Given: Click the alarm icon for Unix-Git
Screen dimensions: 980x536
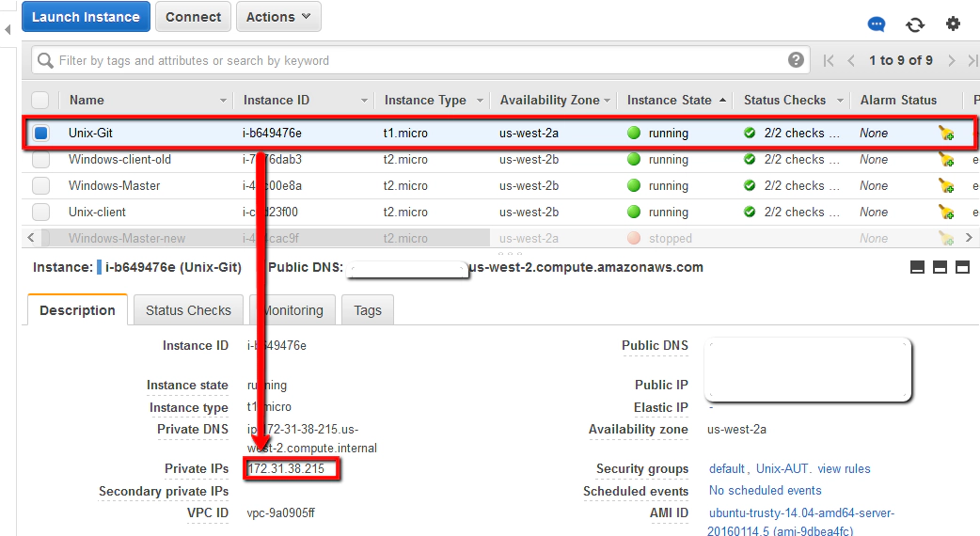Looking at the screenshot, I should coord(946,134).
